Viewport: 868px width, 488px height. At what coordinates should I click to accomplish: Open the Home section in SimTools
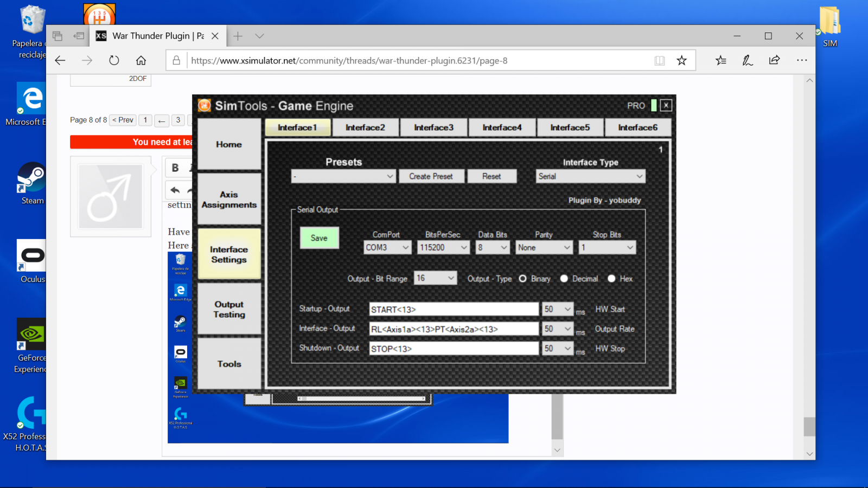click(229, 144)
